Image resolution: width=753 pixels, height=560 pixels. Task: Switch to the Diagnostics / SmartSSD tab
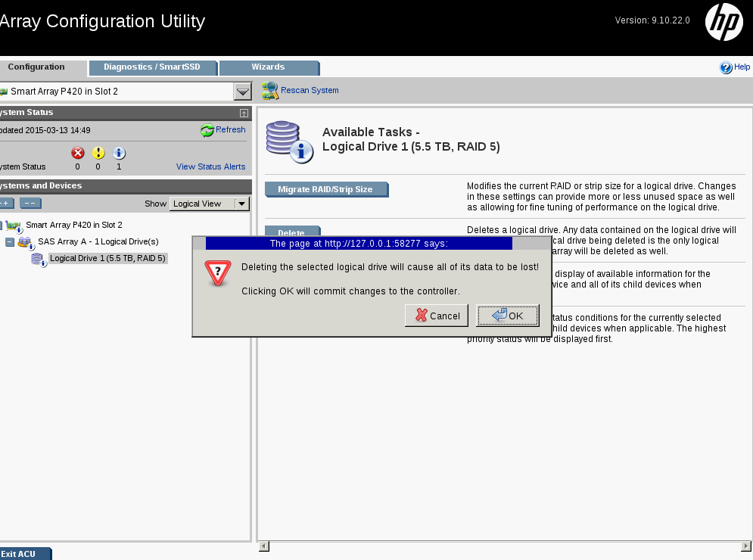click(x=152, y=67)
